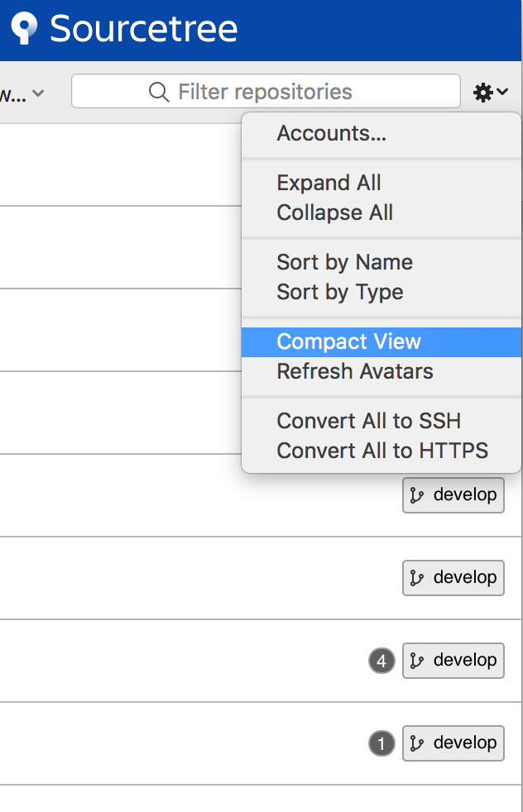Screen dimensions: 523x812
Task: Click the first develop branch button
Action: point(453,495)
